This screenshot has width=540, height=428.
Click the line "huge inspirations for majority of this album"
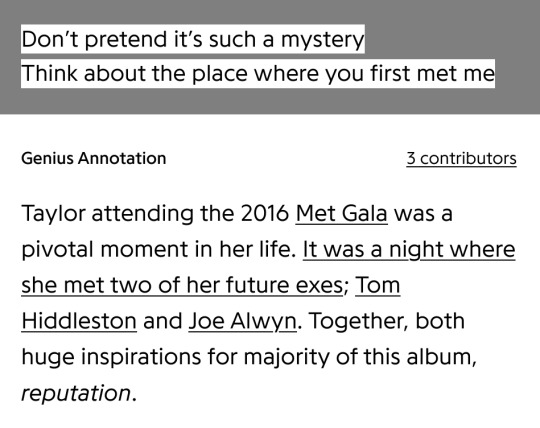(247, 357)
